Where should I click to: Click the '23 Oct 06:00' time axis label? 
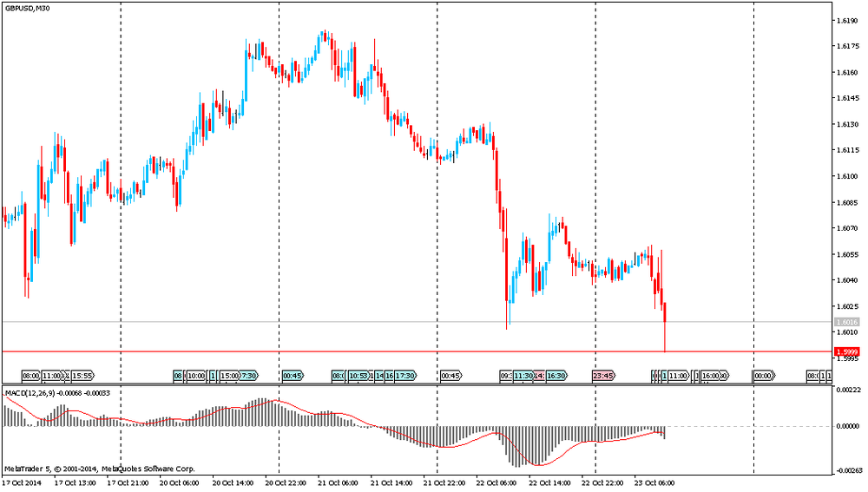click(x=654, y=482)
